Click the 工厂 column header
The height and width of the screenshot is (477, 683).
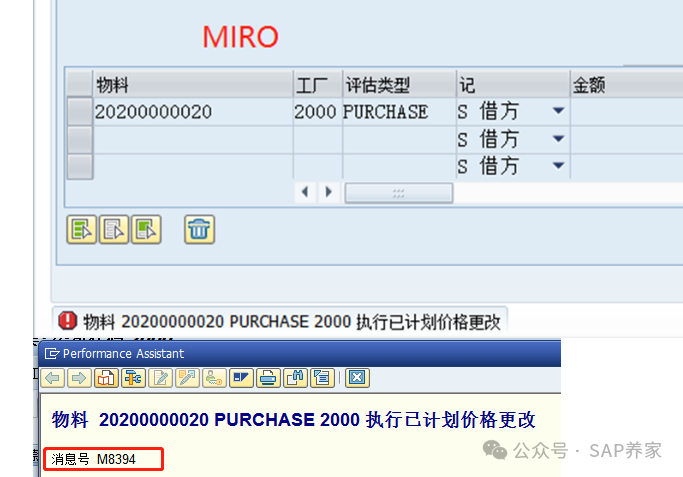318,84
